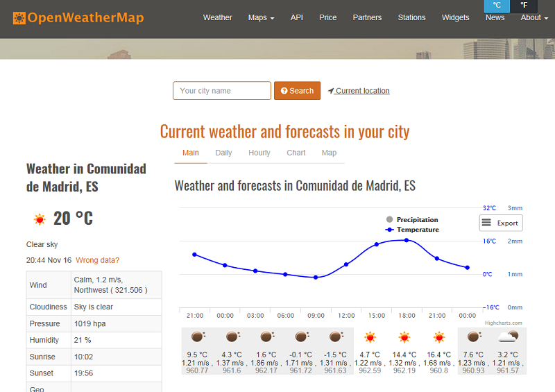Open the Widgets nav item
Screen dimensions: 555x392
point(455,18)
